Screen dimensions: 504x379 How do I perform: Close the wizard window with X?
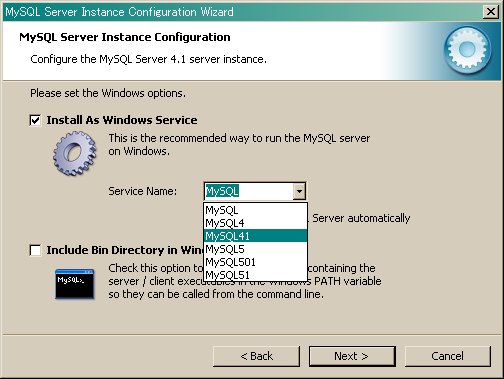coord(490,12)
